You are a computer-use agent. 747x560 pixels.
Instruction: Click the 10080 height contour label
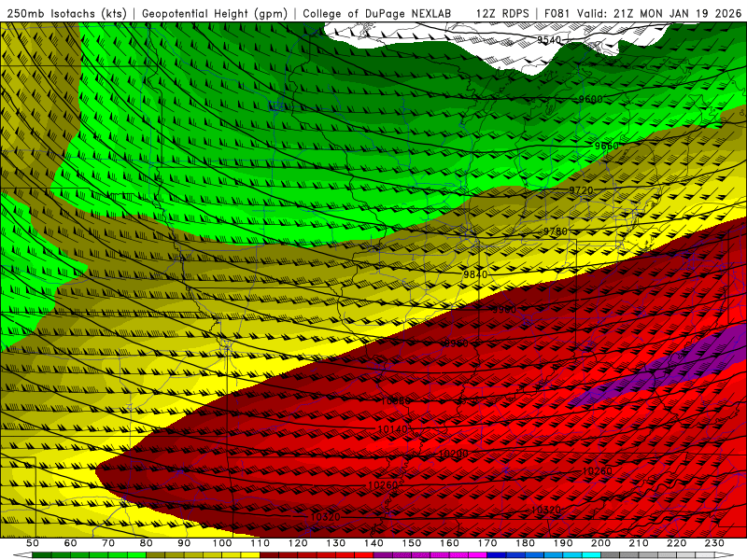pos(395,401)
